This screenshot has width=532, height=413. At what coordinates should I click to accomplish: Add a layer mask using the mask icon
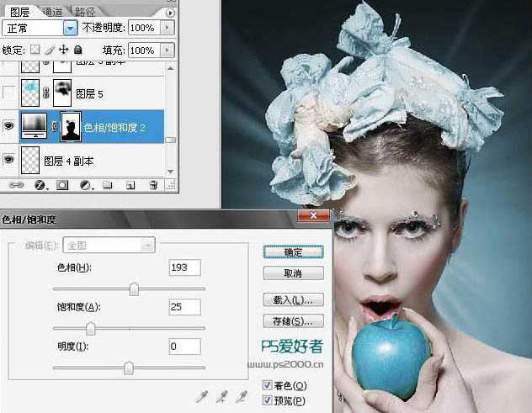[62, 184]
